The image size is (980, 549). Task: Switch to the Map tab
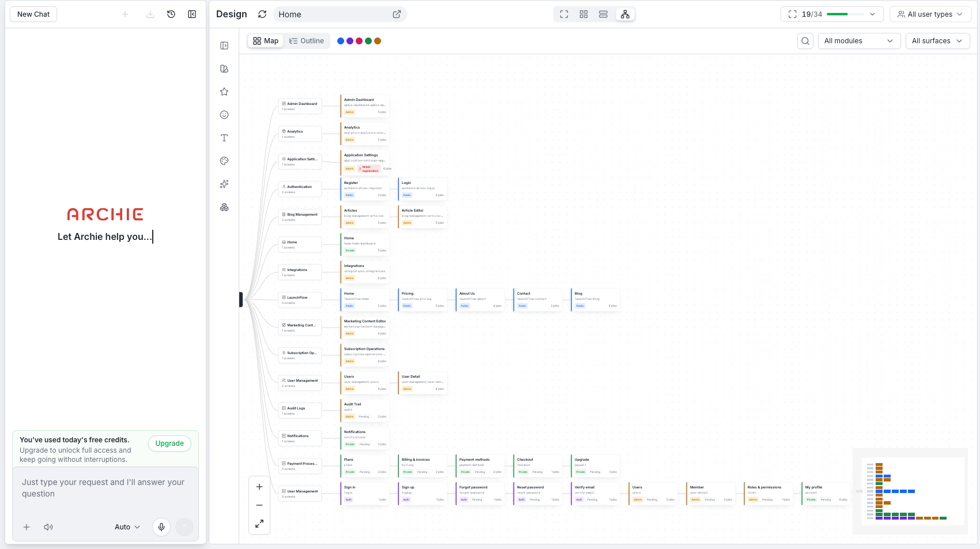tap(266, 41)
